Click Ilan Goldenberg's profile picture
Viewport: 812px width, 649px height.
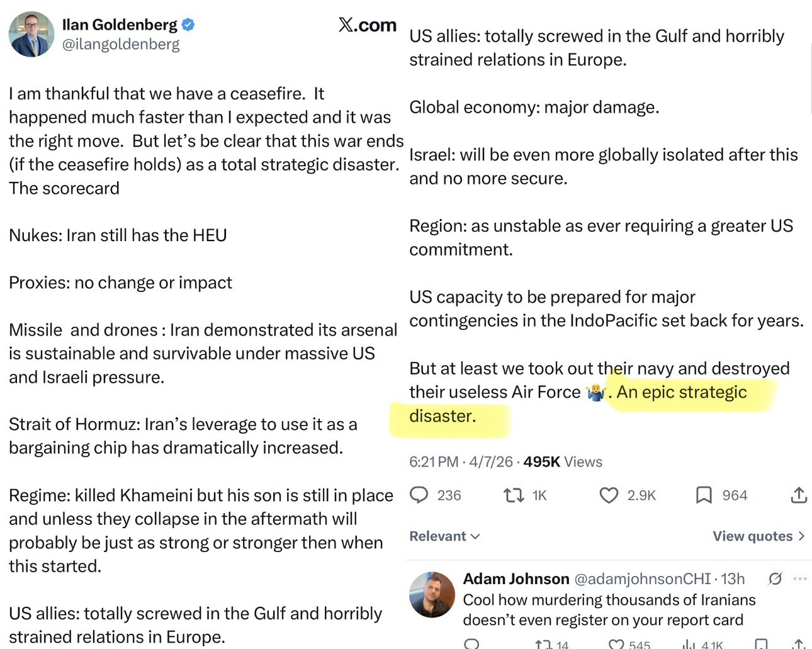31,34
